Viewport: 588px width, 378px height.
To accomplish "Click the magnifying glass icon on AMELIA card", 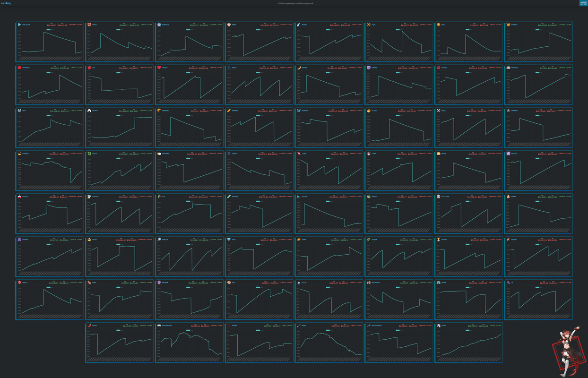I will pos(159,240).
